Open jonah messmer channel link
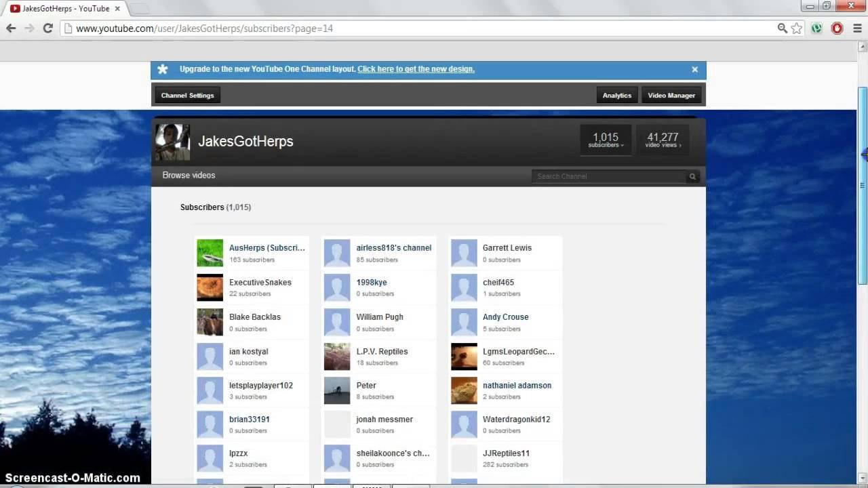 point(384,420)
